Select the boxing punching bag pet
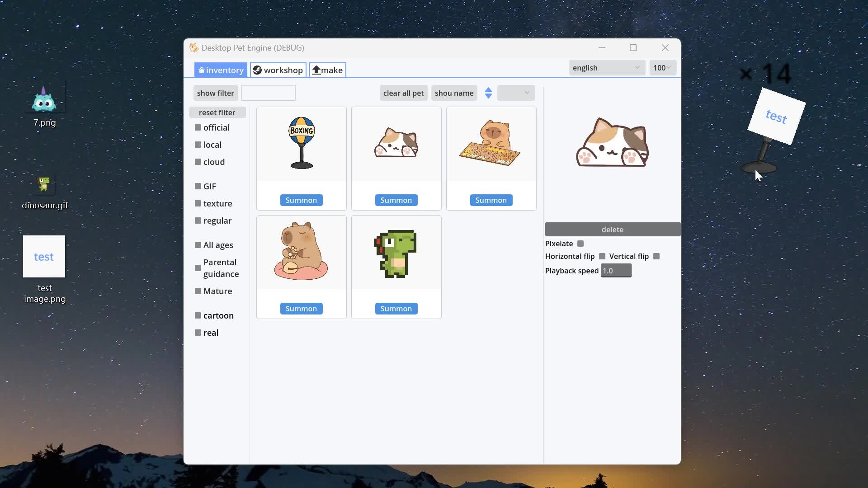Image resolution: width=868 pixels, height=488 pixels. [x=301, y=144]
